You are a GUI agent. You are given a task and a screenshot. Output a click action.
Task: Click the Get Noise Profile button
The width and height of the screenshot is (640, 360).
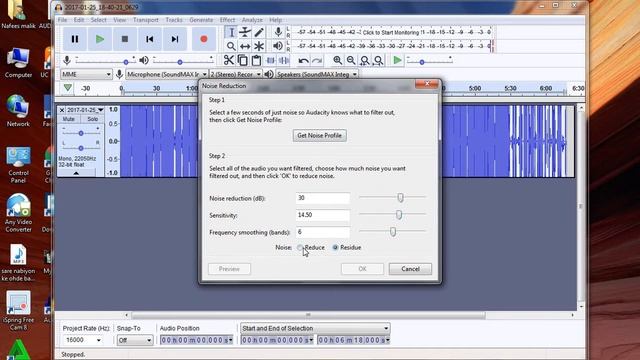pyautogui.click(x=320, y=136)
